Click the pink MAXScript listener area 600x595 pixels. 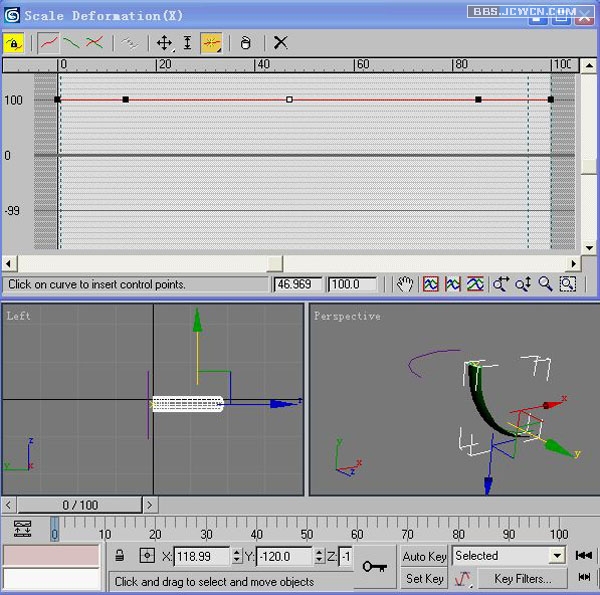pos(51,556)
